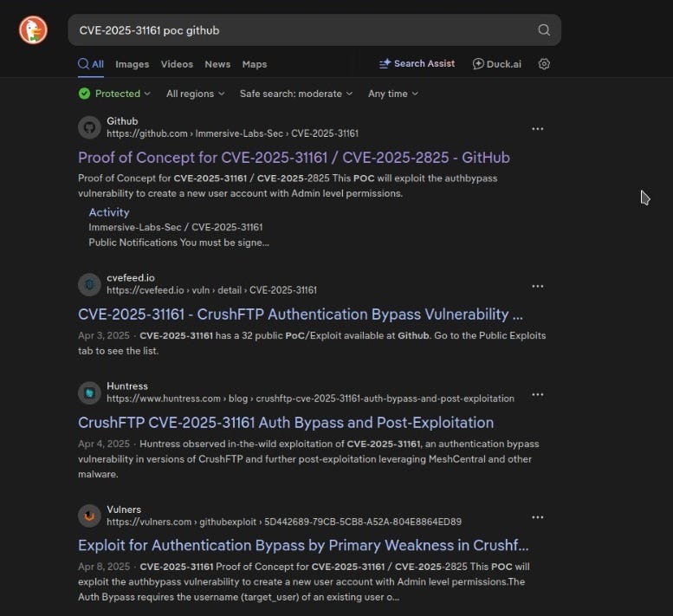Open the Activity sublink
The image size is (673, 616).
click(109, 212)
